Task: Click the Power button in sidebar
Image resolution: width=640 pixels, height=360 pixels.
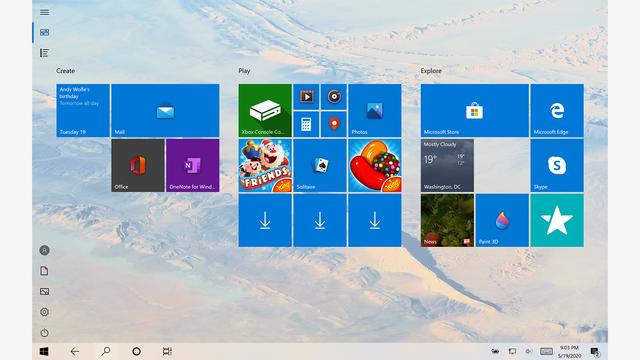Action: click(44, 333)
